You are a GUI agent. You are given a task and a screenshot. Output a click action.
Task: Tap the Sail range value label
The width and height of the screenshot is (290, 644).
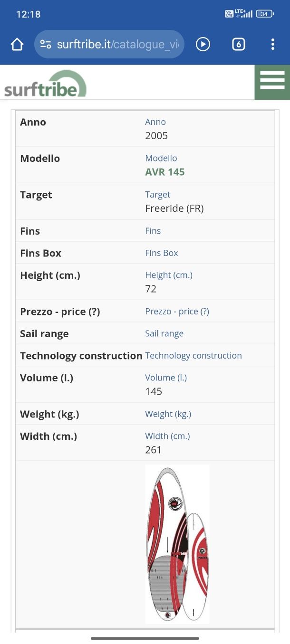click(x=164, y=333)
